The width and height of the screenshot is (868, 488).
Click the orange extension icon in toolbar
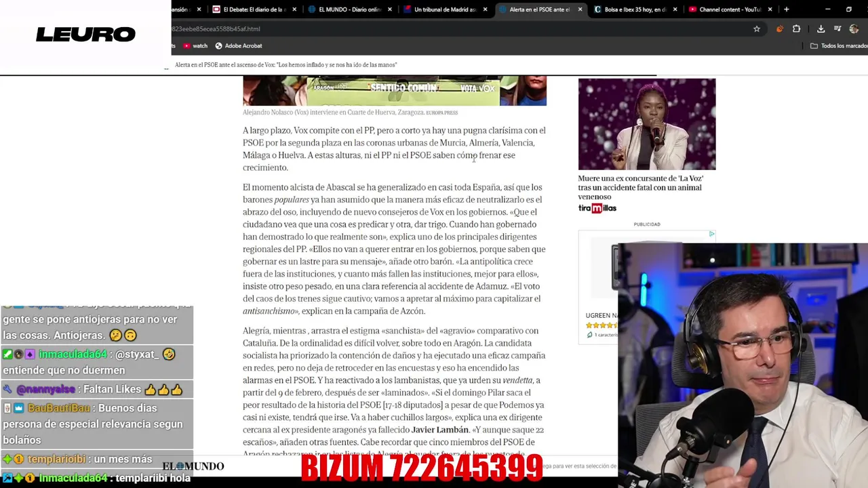pyautogui.click(x=779, y=29)
